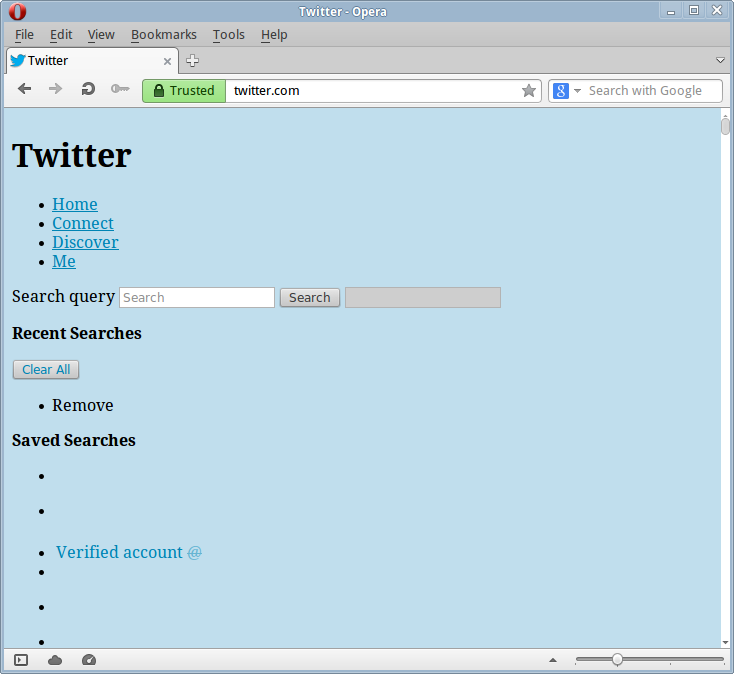Click the Search query text field
The height and width of the screenshot is (674, 734).
[197, 298]
